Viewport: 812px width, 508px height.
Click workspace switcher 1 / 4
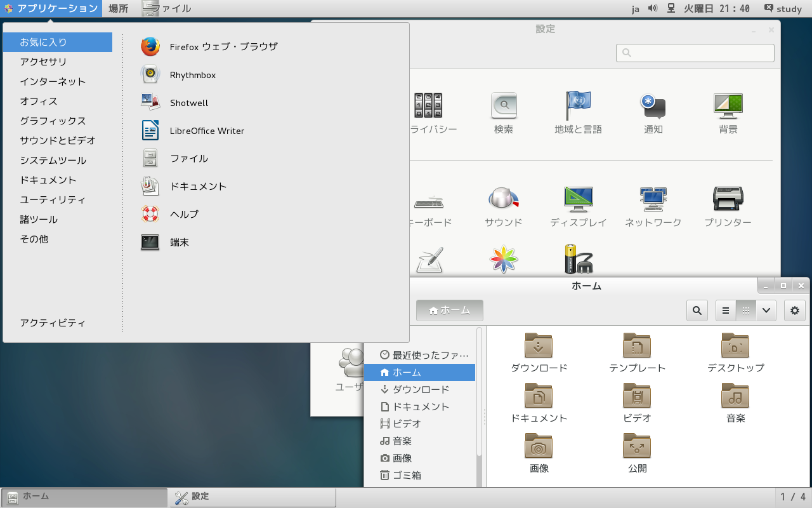(793, 497)
